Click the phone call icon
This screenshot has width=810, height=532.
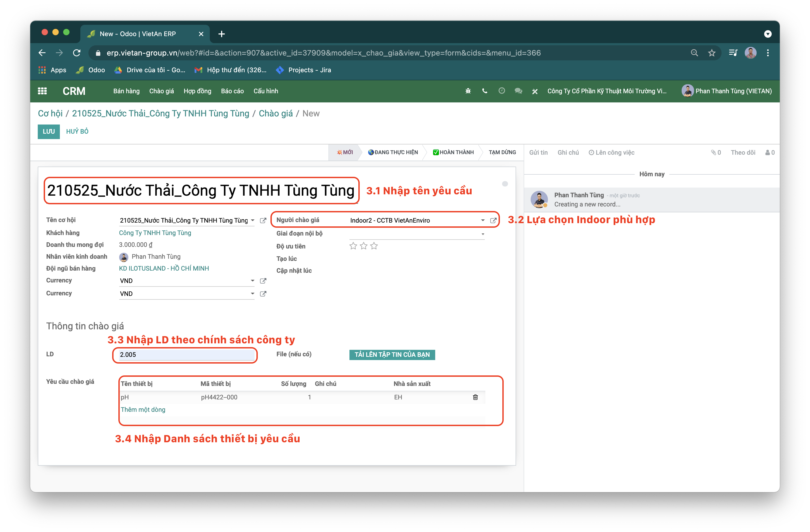tap(485, 91)
